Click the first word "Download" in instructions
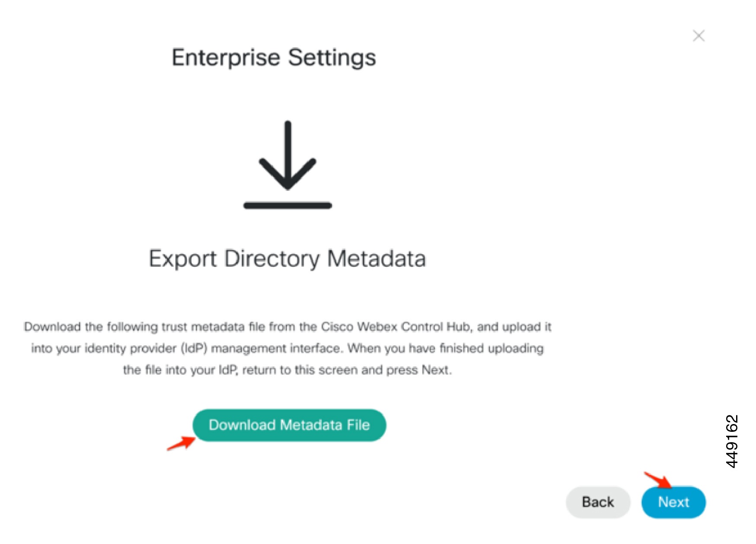This screenshot has height=544, width=756. click(52, 327)
